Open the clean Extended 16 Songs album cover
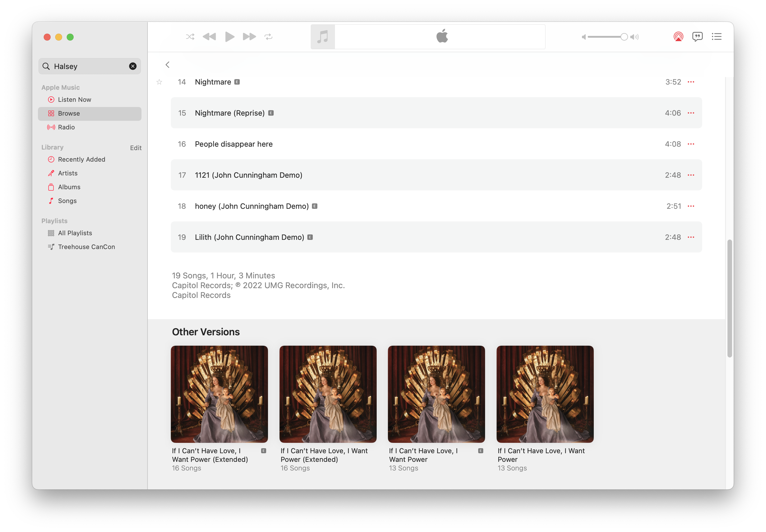766x532 pixels. [328, 394]
